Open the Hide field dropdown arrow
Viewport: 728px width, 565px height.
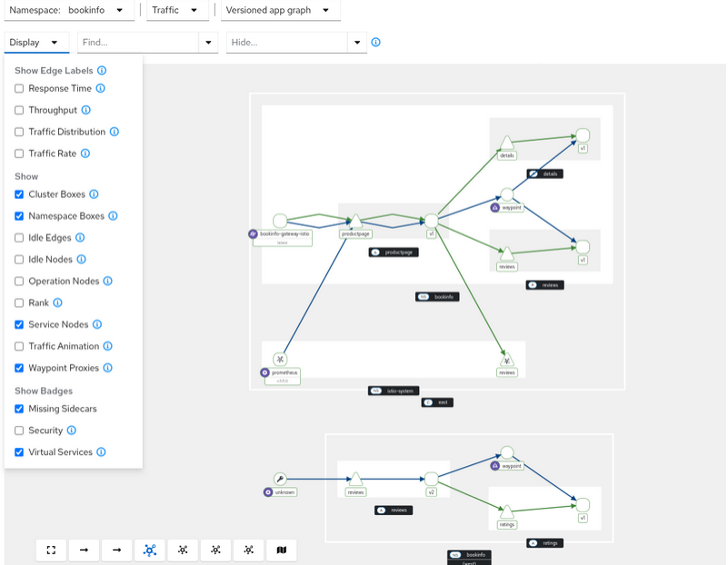[x=357, y=42]
